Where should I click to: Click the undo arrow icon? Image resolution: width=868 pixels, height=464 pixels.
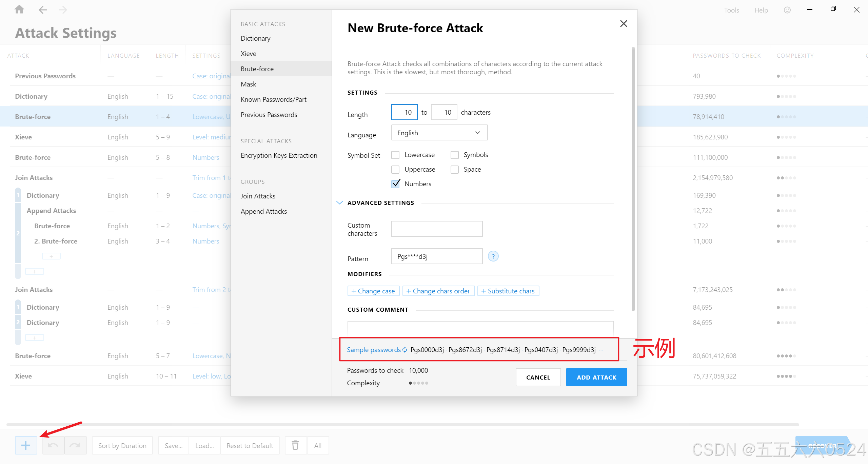[x=53, y=445]
